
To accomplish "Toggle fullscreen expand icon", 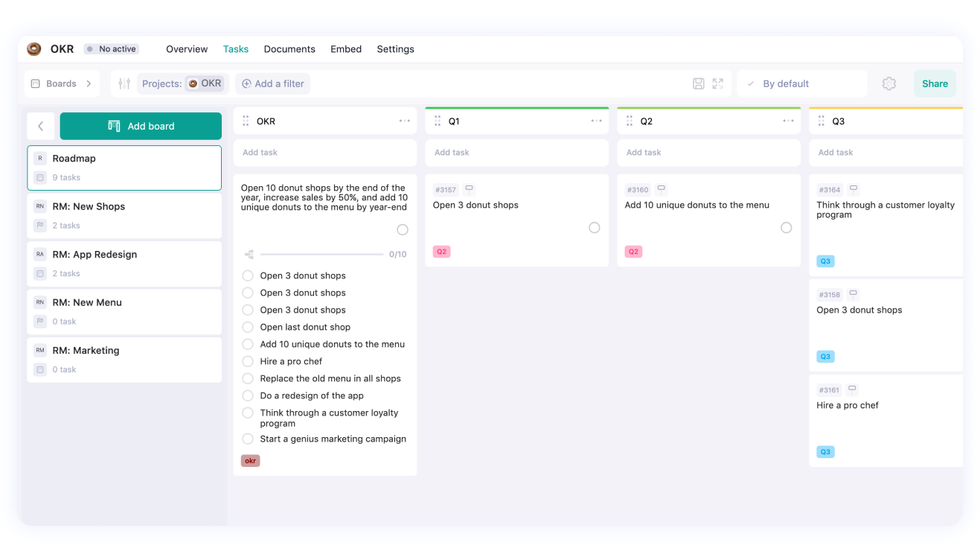I will coord(718,83).
